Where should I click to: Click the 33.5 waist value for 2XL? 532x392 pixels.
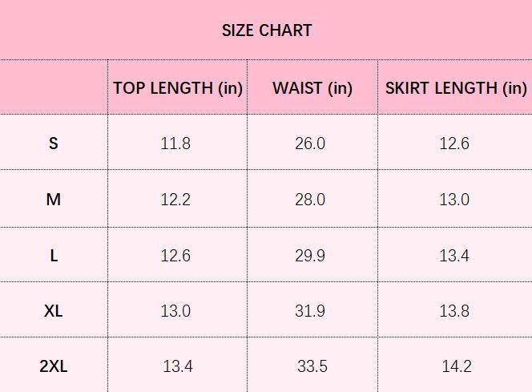pos(312,366)
